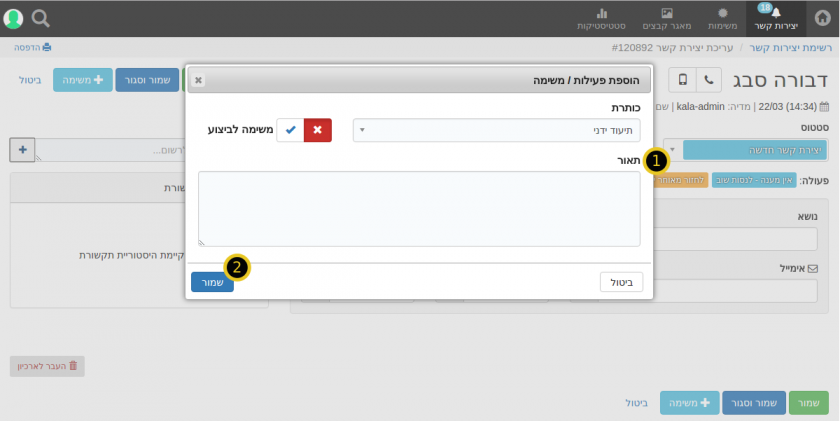The image size is (840, 421).
Task: Click ביטול button in dialog footer
Action: tap(621, 282)
